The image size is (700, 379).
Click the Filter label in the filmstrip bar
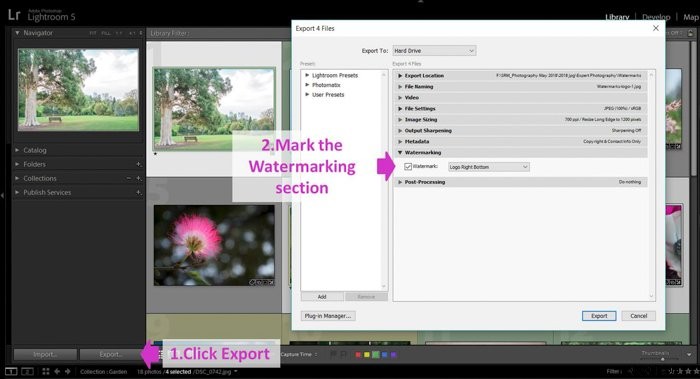point(614,371)
